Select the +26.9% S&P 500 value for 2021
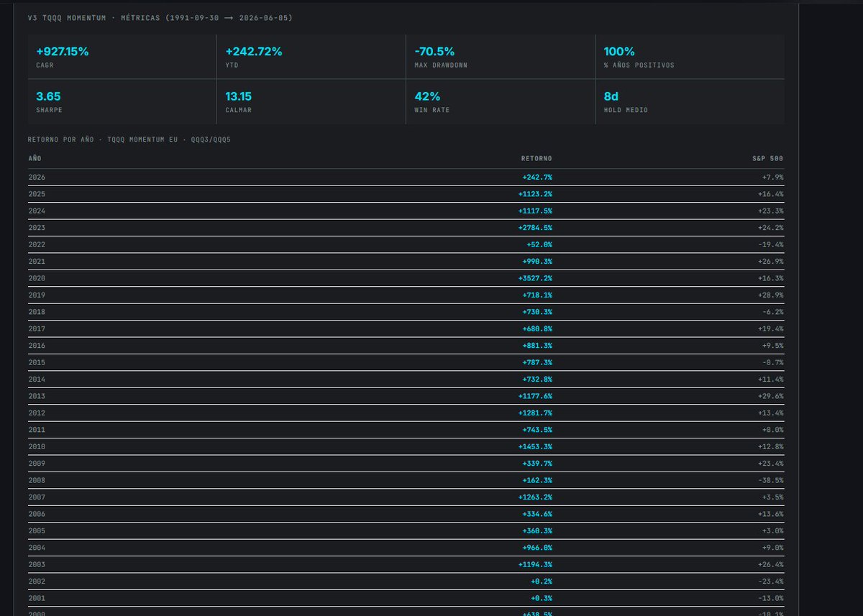Image resolution: width=863 pixels, height=616 pixels. click(x=771, y=262)
